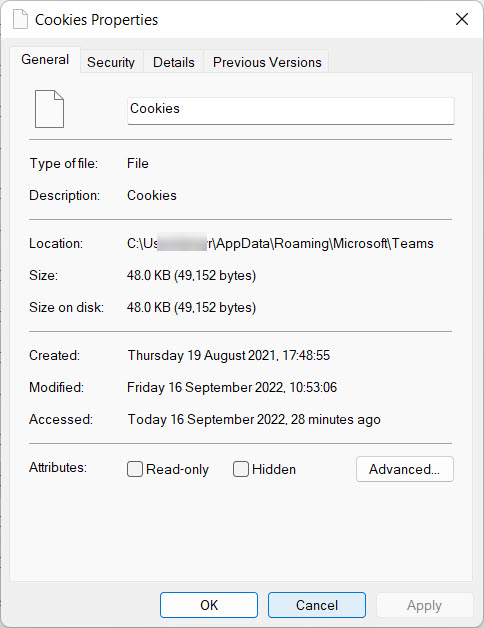Click the Location path text
This screenshot has width=484, height=628.
[x=280, y=243]
